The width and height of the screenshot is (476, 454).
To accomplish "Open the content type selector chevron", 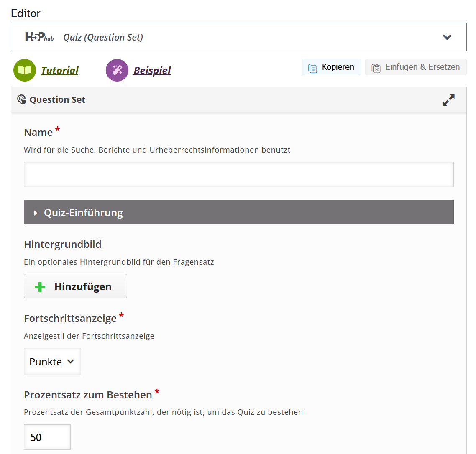I will tap(447, 37).
